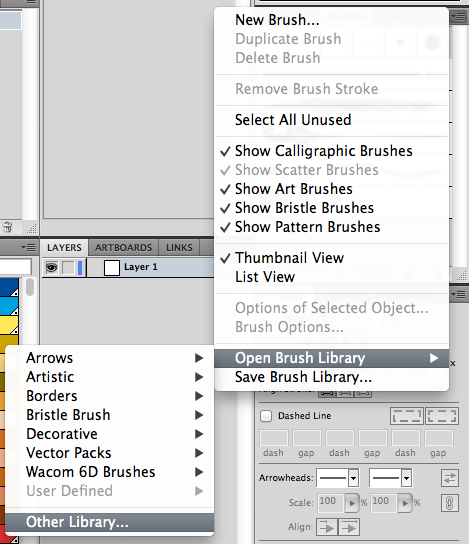Extend arrow tip beyond path end
This screenshot has width=469, height=544.
click(327, 528)
